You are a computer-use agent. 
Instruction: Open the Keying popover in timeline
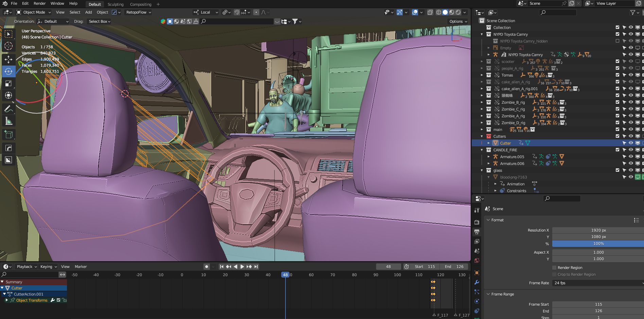48,267
